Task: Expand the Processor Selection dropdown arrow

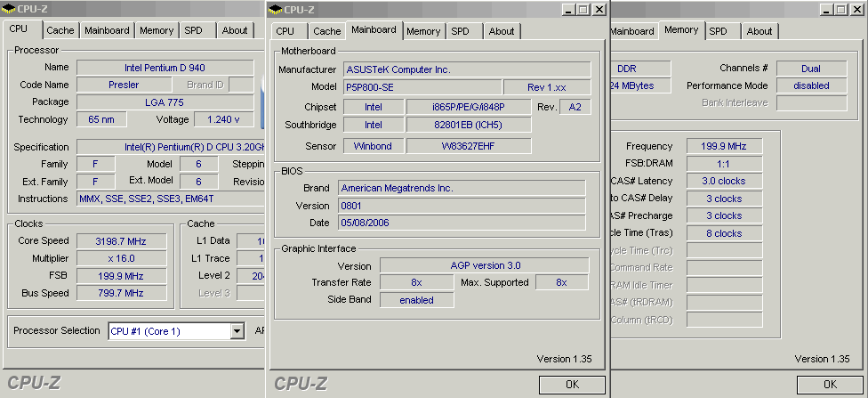Action: tap(237, 331)
